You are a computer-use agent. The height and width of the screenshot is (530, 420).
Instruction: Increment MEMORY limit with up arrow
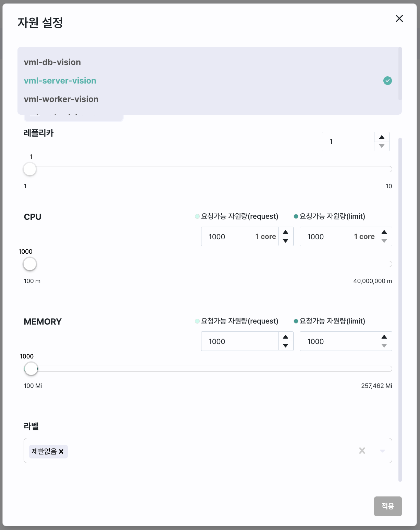[384, 337]
